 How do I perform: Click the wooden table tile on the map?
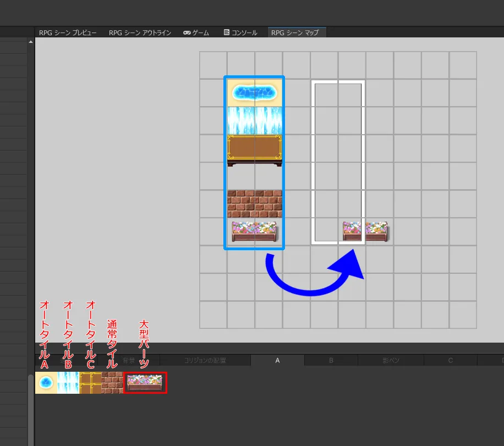254,149
